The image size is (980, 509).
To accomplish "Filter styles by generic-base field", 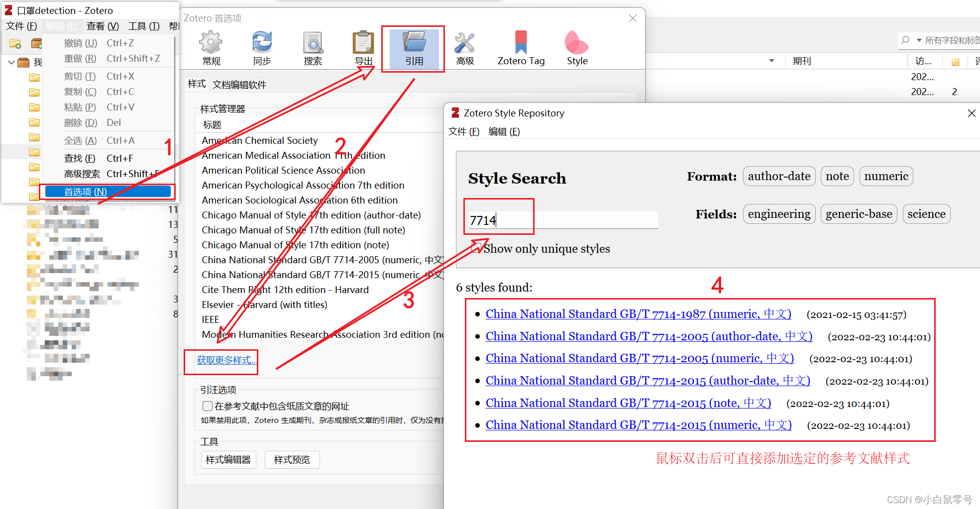I will [859, 214].
